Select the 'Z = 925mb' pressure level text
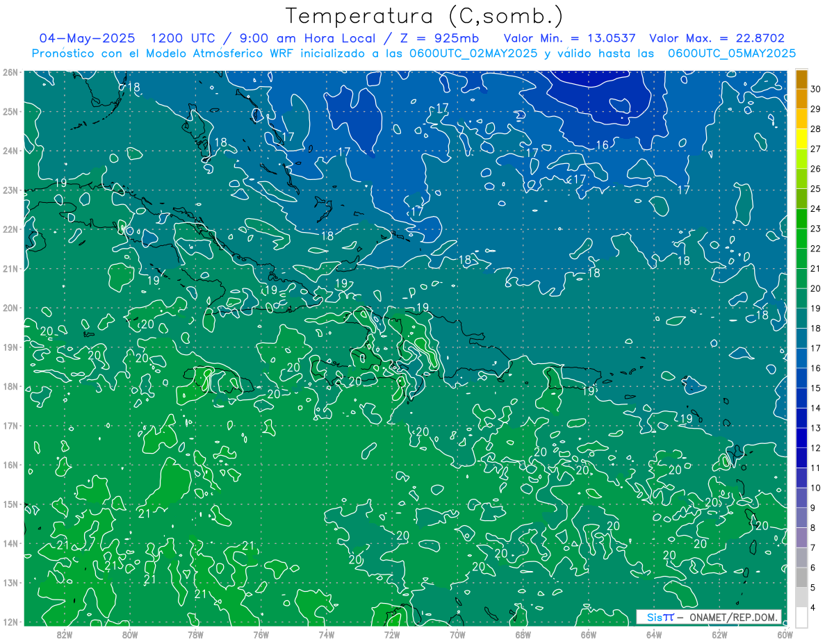 (439, 38)
